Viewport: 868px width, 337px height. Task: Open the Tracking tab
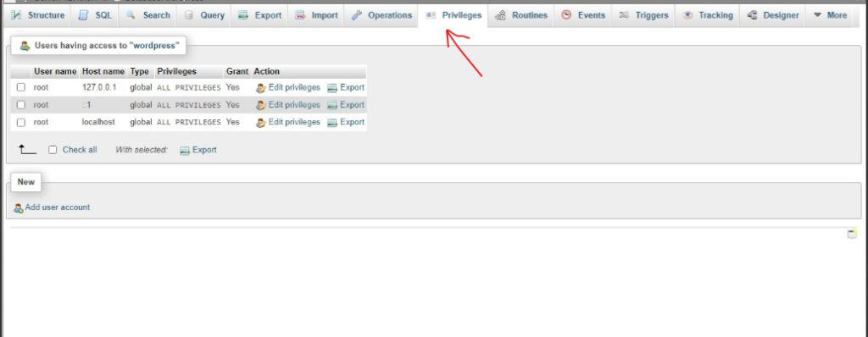[x=708, y=15]
